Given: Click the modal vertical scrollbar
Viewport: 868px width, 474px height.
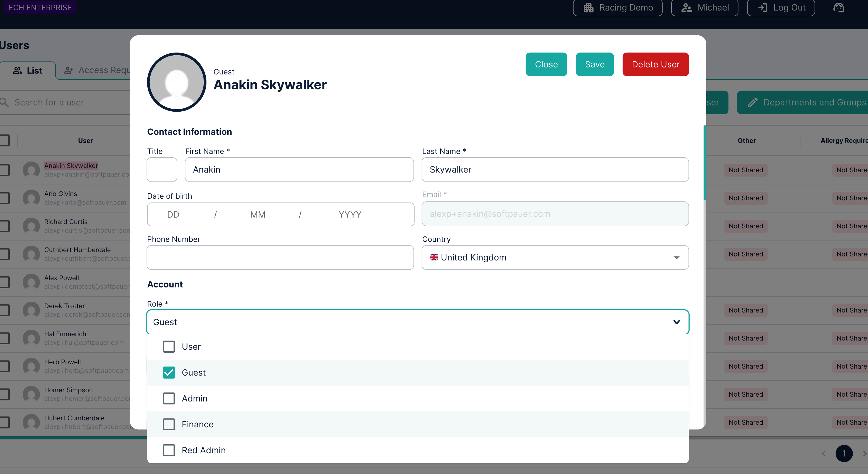Looking at the screenshot, I should [705, 163].
